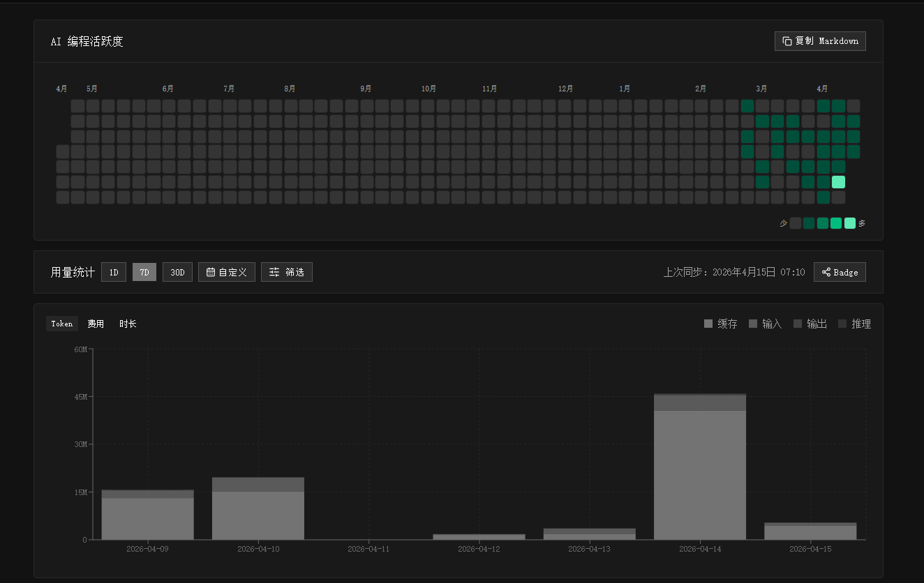
Task: Click the upper segment of 2026-04-10 bar
Action: pyautogui.click(x=258, y=485)
